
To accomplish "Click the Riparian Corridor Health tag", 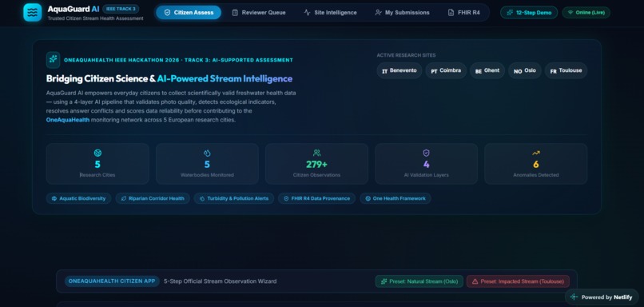I will pyautogui.click(x=153, y=198).
